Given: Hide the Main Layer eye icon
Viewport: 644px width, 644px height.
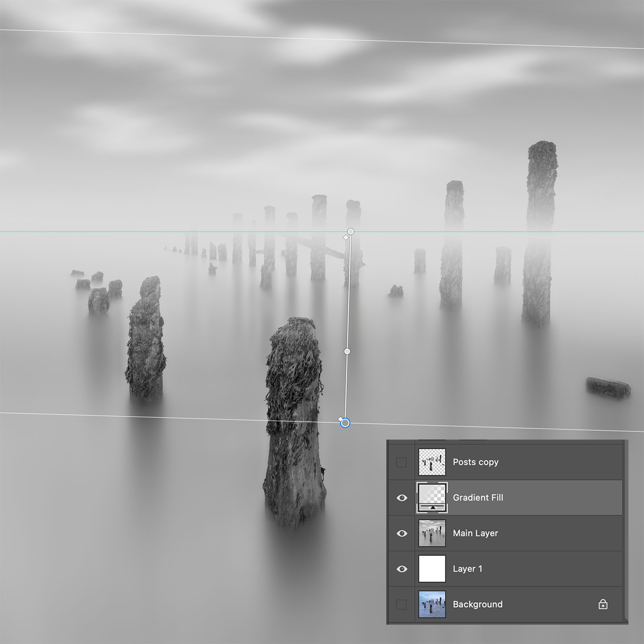Looking at the screenshot, I should 401,533.
